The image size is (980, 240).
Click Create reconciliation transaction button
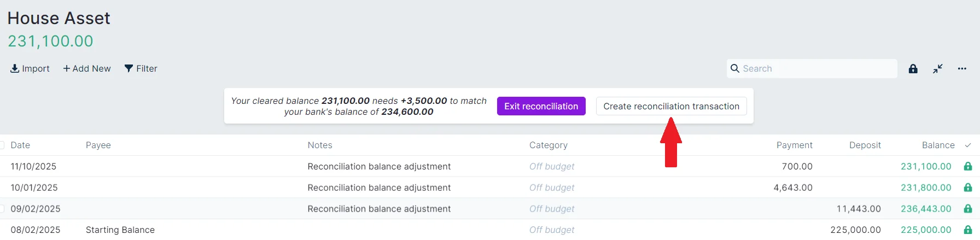[671, 106]
